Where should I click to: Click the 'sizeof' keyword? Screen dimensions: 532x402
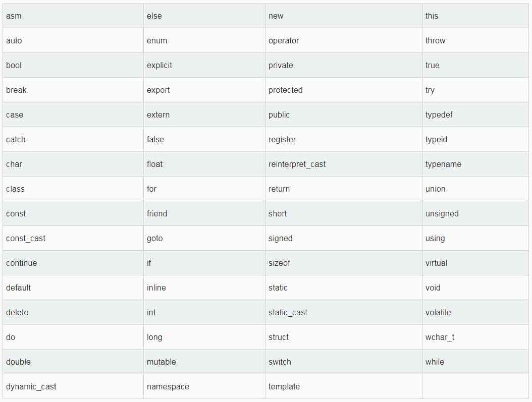(279, 263)
